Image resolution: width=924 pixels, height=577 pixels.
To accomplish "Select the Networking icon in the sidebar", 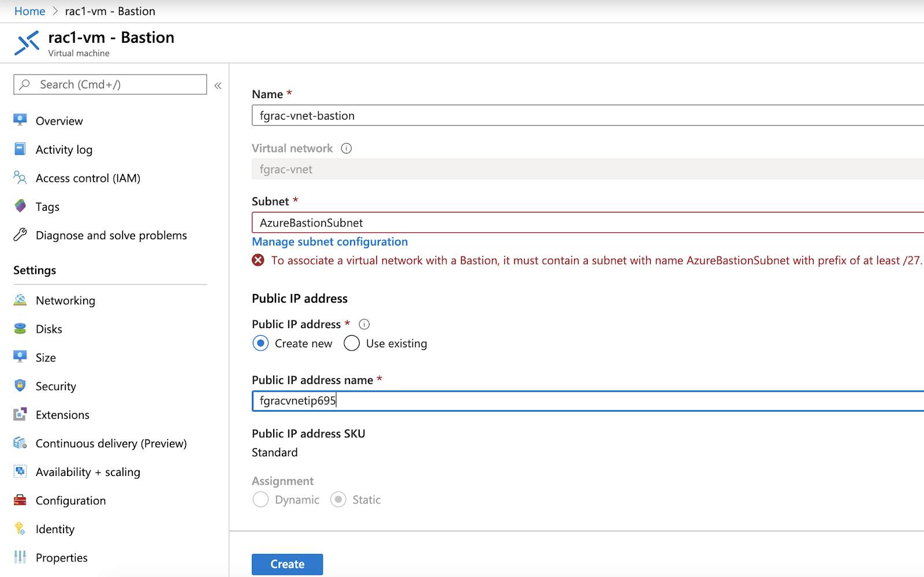I will [20, 300].
